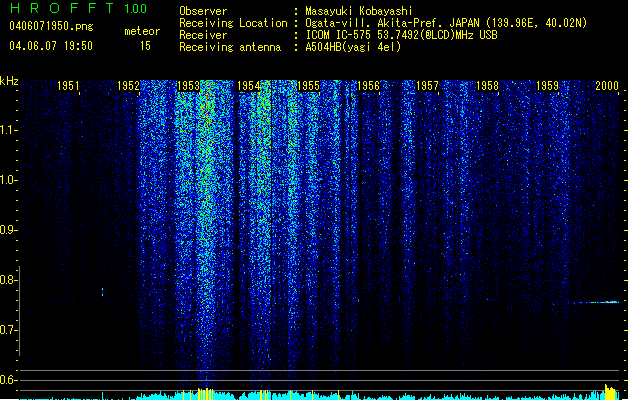Click the meteor count value 15

[145, 46]
